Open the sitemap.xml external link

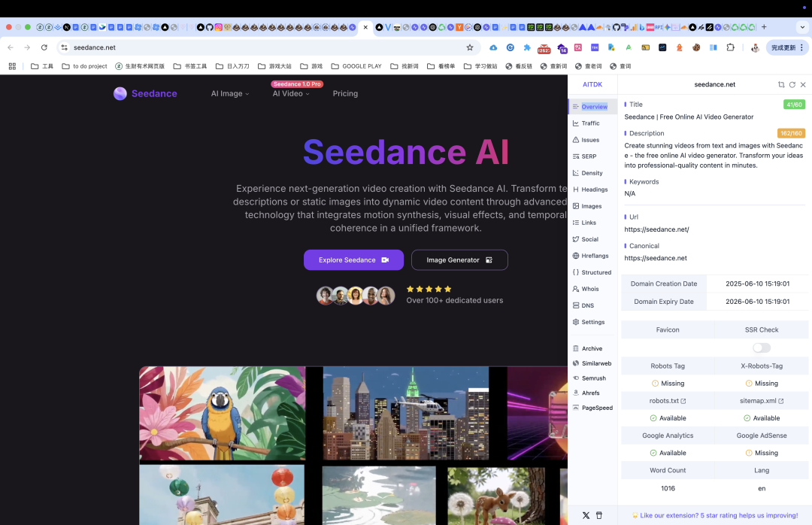pos(762,401)
